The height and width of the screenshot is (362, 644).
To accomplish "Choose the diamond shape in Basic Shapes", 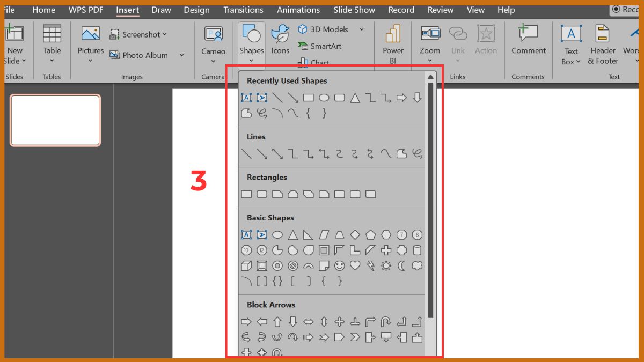I will (355, 234).
